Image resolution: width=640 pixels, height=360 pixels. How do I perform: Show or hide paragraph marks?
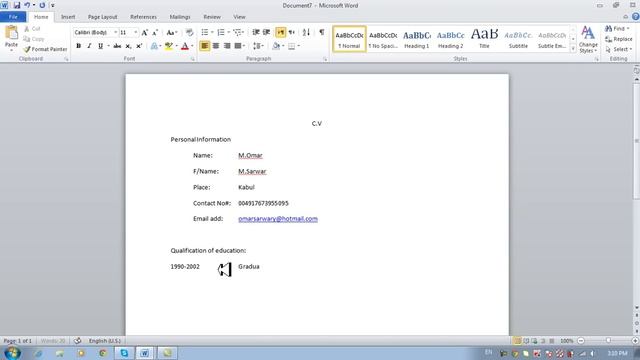coord(322,32)
